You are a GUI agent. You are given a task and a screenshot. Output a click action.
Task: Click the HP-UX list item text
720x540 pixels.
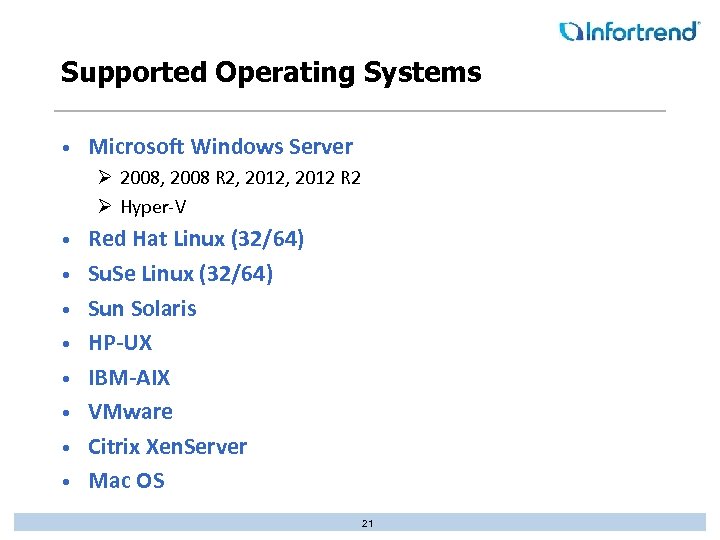120,343
